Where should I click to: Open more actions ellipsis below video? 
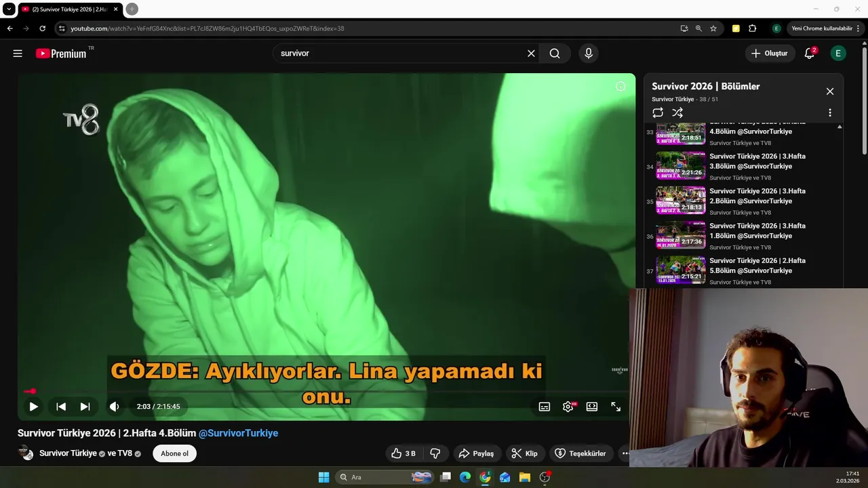(625, 453)
